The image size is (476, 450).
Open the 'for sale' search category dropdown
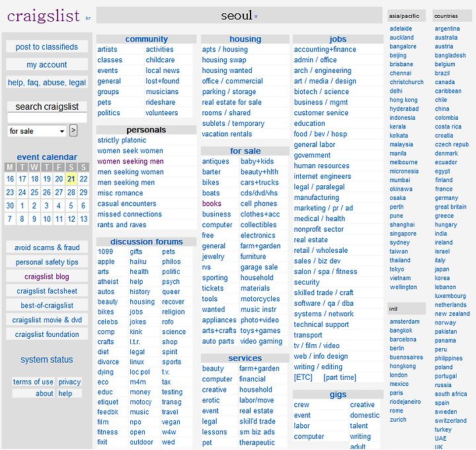36,131
